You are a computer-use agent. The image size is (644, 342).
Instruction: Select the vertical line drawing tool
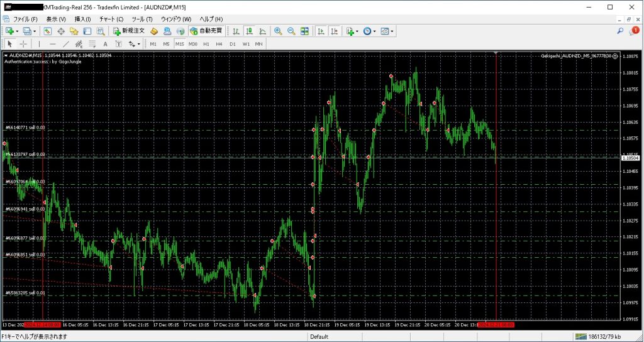click(39, 44)
